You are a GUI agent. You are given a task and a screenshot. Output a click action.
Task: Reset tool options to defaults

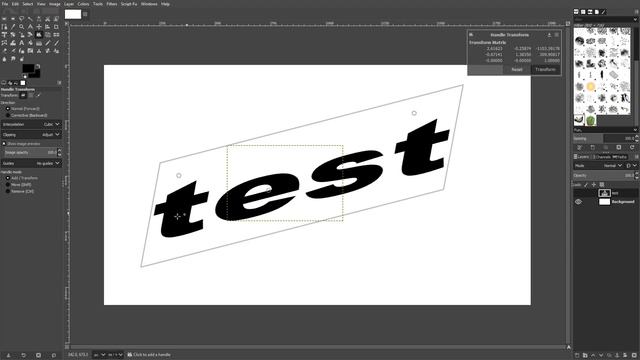pos(53,355)
